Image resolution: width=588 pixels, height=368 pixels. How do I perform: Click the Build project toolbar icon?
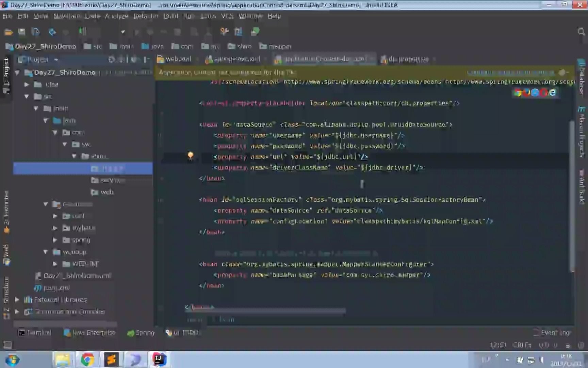[83, 32]
